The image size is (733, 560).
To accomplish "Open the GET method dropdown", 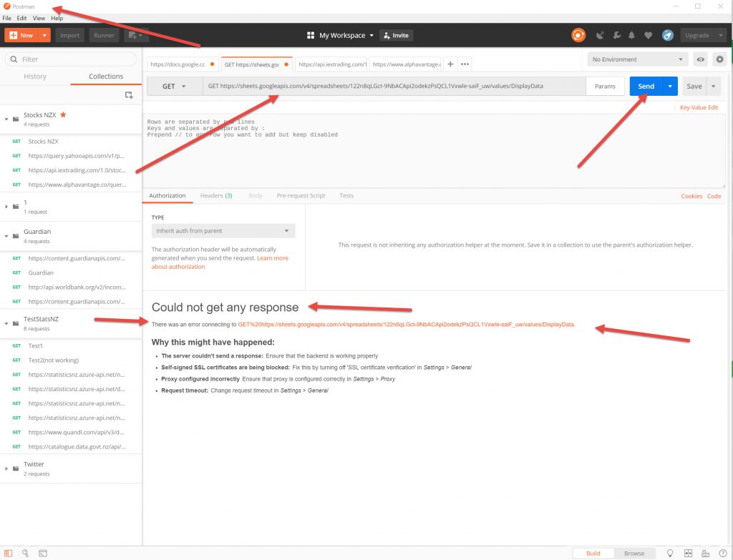I will [x=173, y=86].
